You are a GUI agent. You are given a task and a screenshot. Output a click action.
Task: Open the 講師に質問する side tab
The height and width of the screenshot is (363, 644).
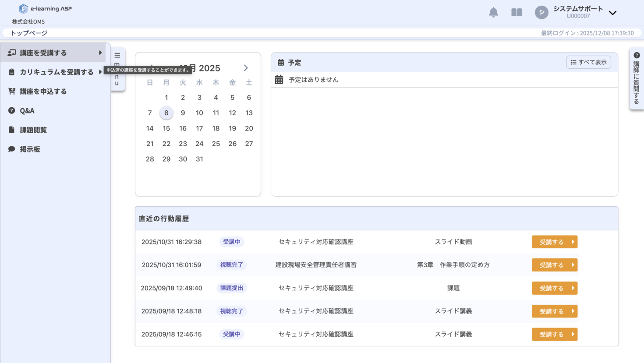(x=637, y=79)
